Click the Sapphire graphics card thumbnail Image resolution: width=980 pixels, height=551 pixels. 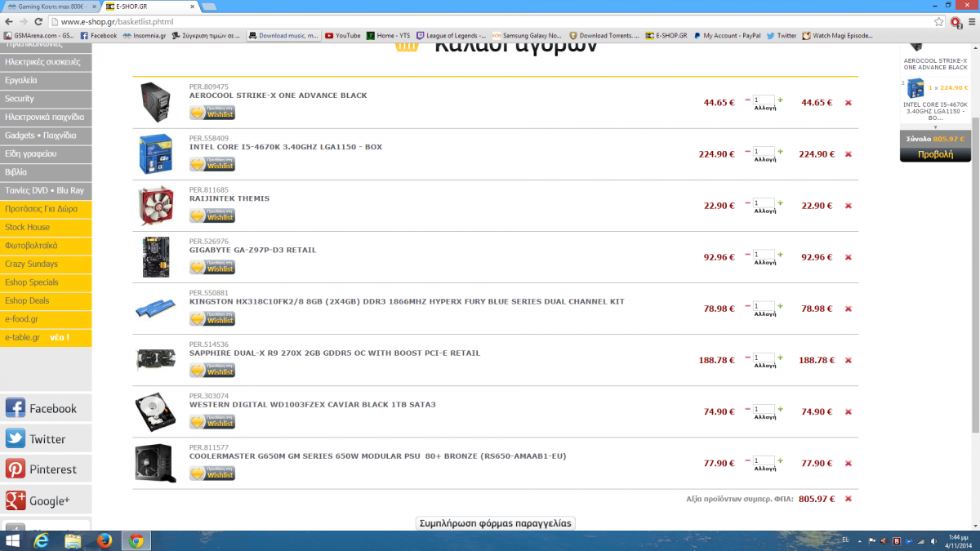(155, 360)
